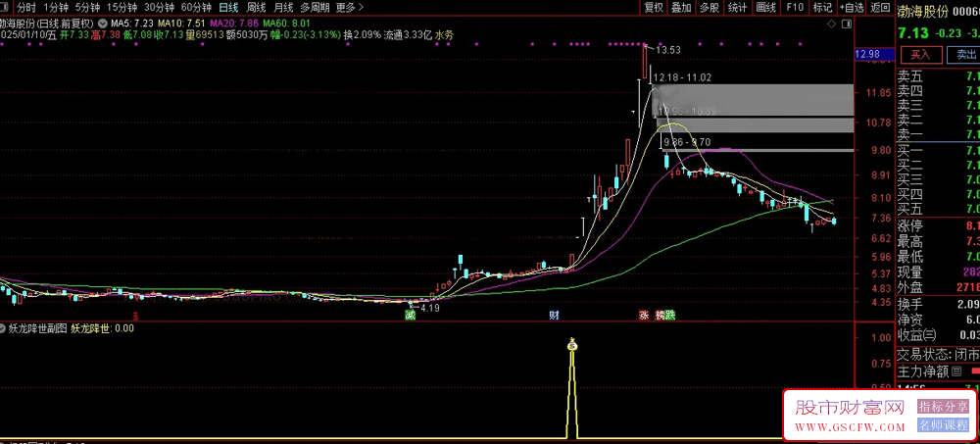980x444 pixels.
Task: Switch to the 周线 weekly chart tab
Action: pyautogui.click(x=256, y=8)
